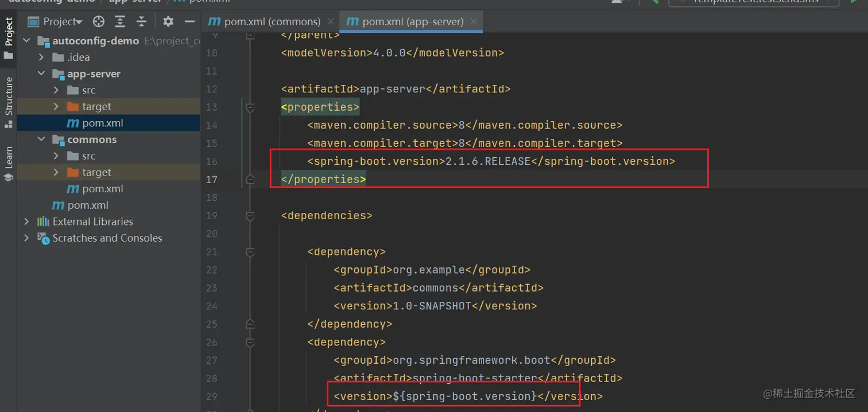Expand target arrow under commons
This screenshot has width=868, height=412.
(56, 172)
